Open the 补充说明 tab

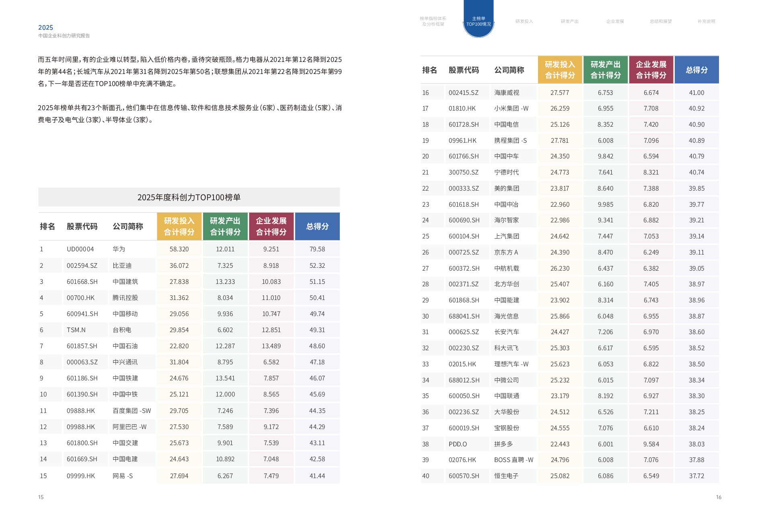point(706,21)
